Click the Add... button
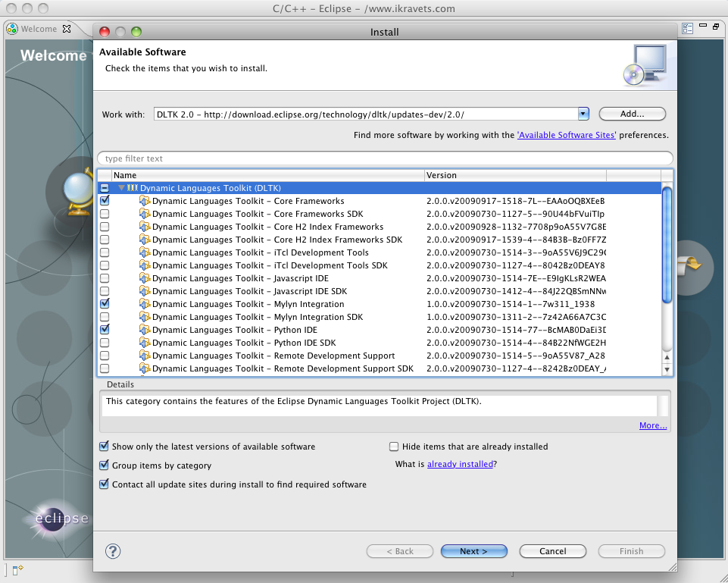The image size is (728, 583). (633, 114)
